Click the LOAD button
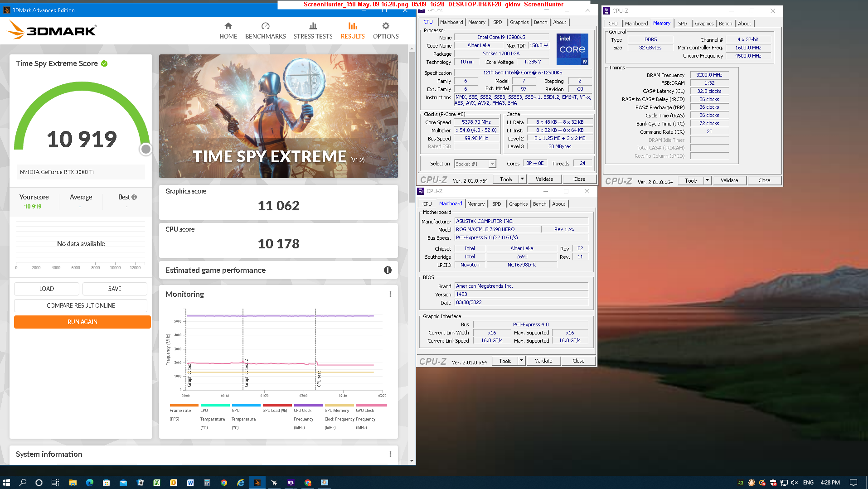 coord(47,289)
